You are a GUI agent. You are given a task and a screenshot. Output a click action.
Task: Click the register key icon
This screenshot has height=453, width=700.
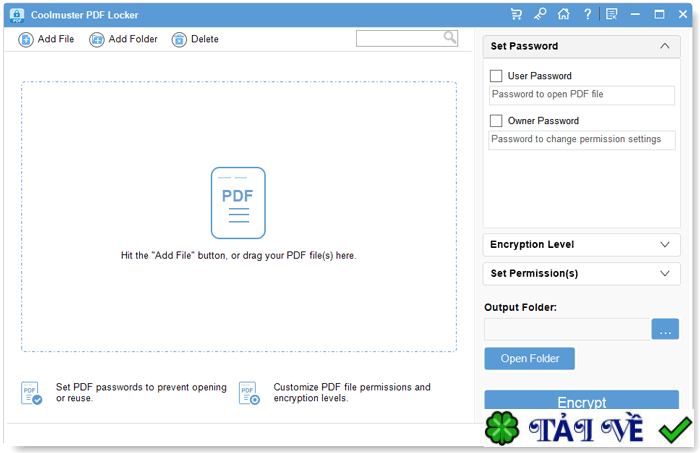(x=540, y=14)
